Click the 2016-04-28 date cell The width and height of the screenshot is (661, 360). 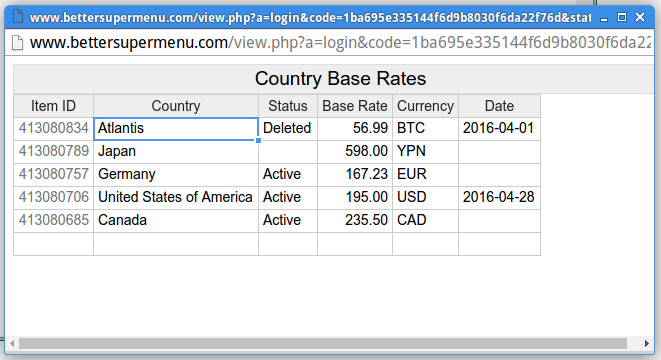[x=500, y=197]
